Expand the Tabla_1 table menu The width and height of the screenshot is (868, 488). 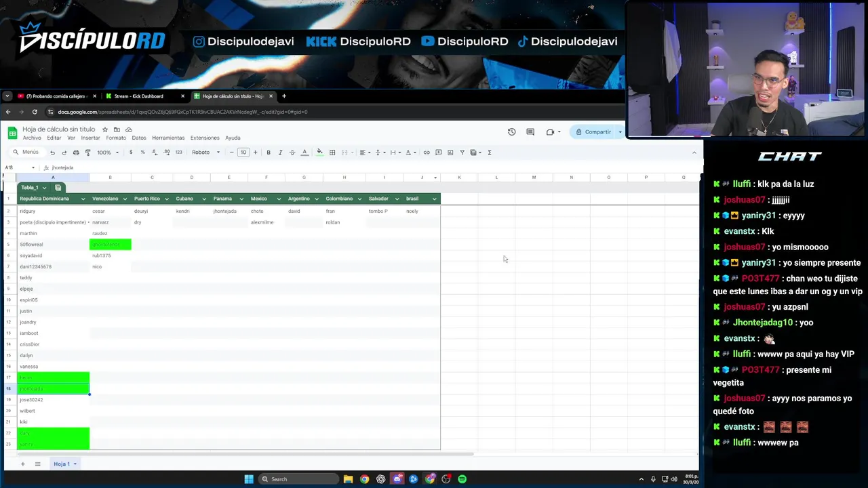(x=44, y=188)
